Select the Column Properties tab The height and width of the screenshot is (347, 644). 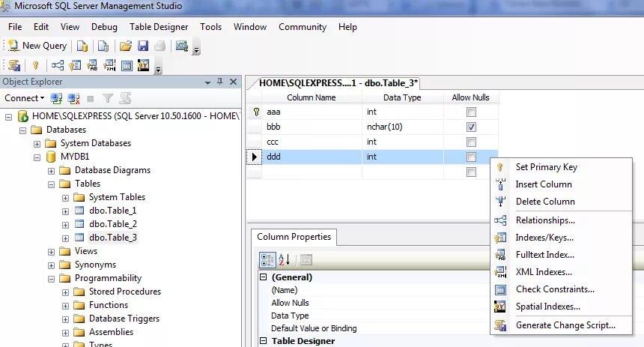coord(294,237)
